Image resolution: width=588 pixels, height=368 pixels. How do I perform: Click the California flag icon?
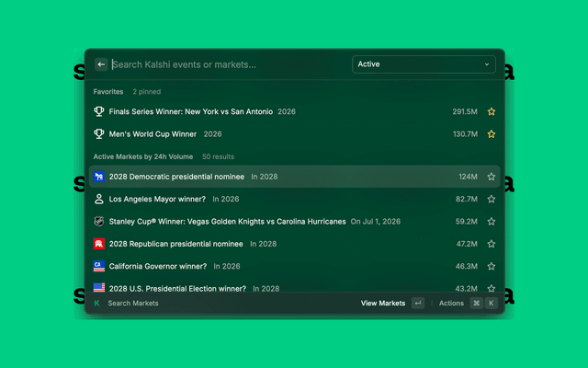pos(99,266)
